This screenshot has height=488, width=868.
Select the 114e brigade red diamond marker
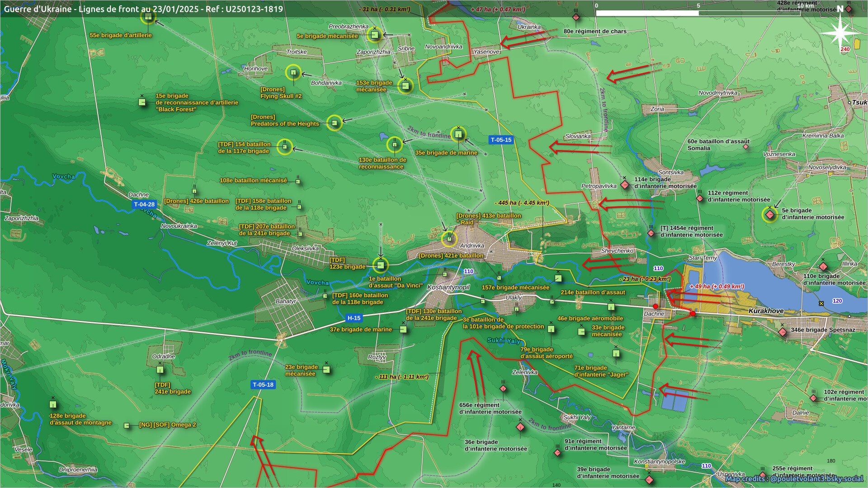[x=625, y=184]
